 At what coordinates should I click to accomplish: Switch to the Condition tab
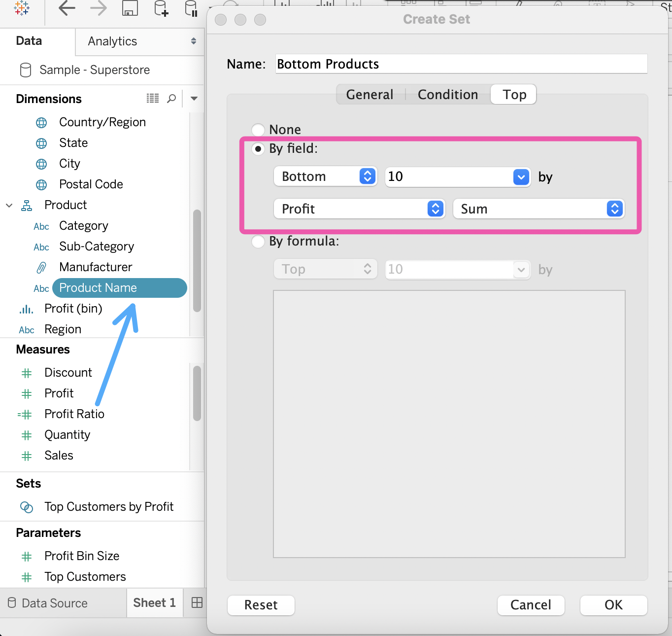point(447,95)
